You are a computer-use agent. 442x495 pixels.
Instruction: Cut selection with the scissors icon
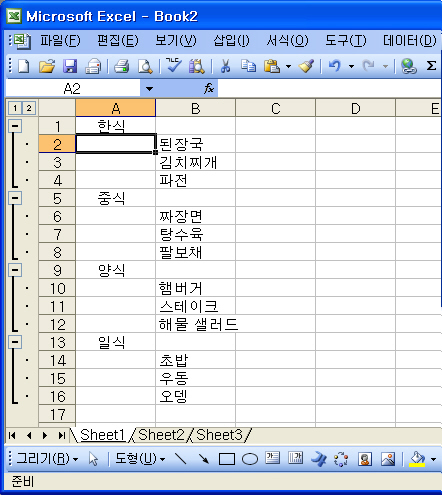[226, 66]
